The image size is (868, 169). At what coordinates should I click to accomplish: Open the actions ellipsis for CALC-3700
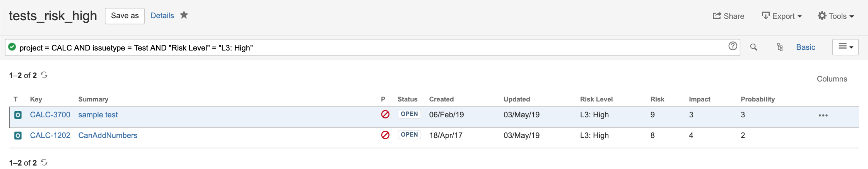click(823, 115)
